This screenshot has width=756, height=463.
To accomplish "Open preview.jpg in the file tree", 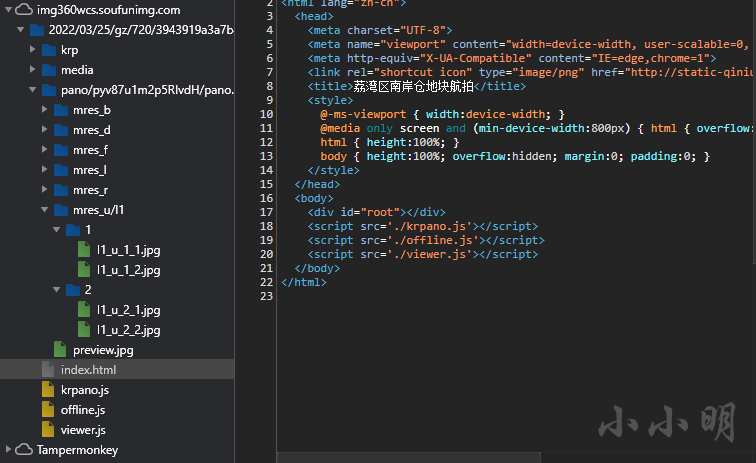I will tap(103, 350).
